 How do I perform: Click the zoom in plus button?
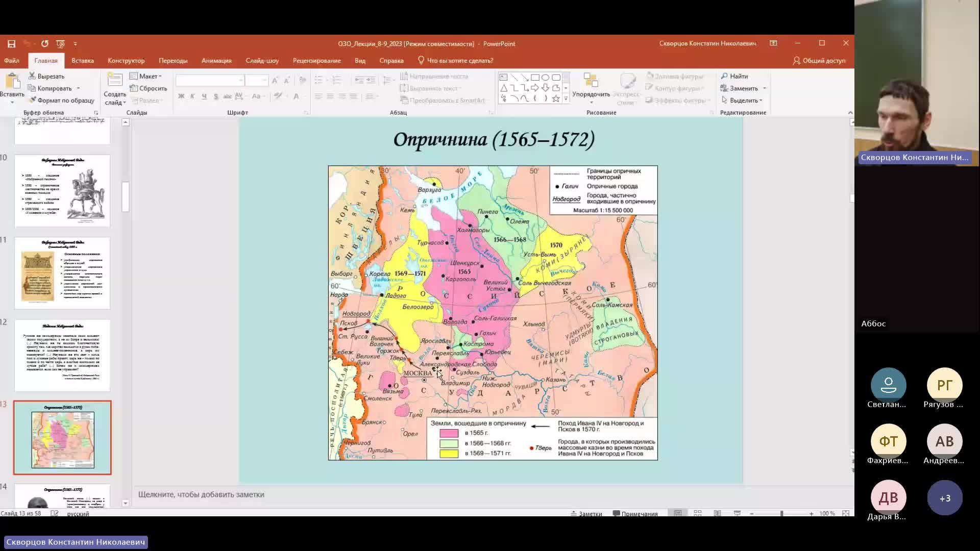pos(811,513)
